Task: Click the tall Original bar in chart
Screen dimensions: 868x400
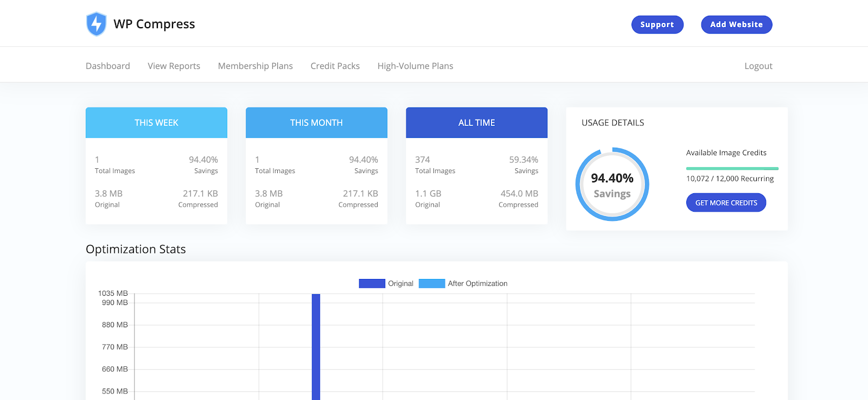Action: pyautogui.click(x=316, y=347)
